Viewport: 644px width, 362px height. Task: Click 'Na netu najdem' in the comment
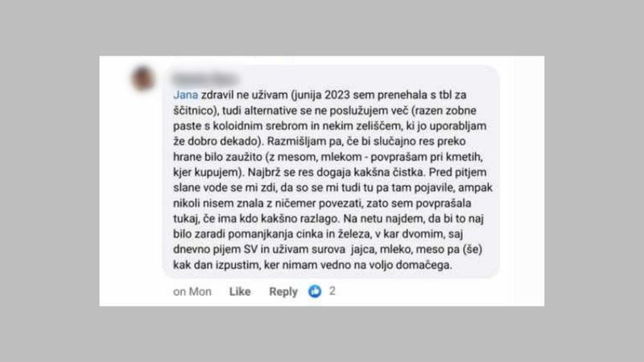point(384,219)
